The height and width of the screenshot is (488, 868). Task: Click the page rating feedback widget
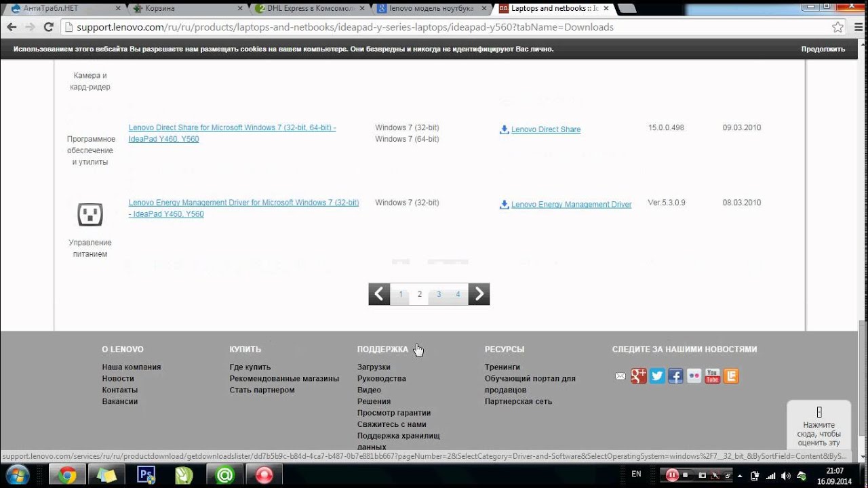818,425
